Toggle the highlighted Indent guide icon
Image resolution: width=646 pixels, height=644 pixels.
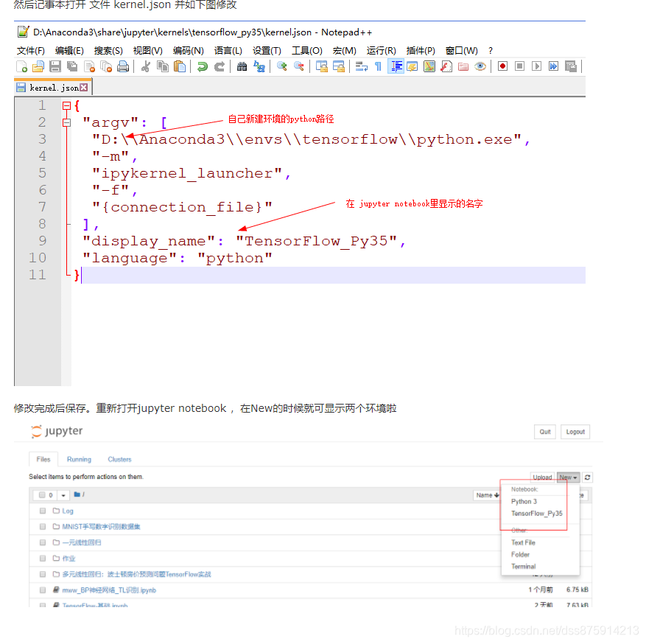pyautogui.click(x=396, y=66)
